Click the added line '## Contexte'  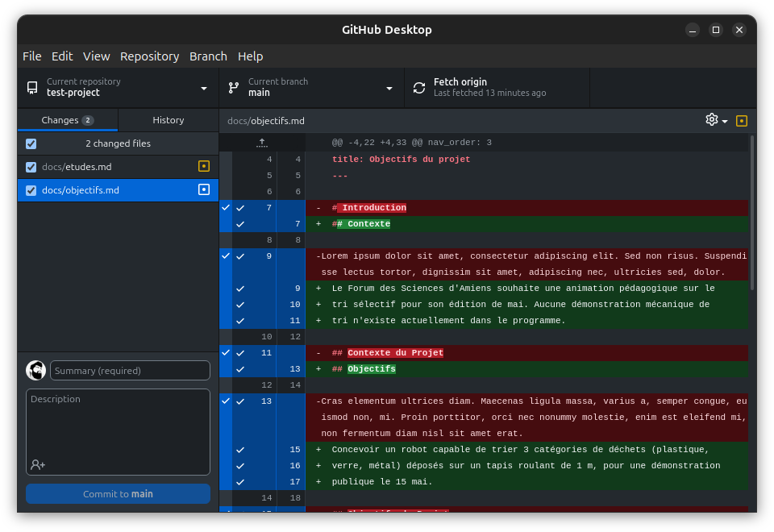pos(526,224)
